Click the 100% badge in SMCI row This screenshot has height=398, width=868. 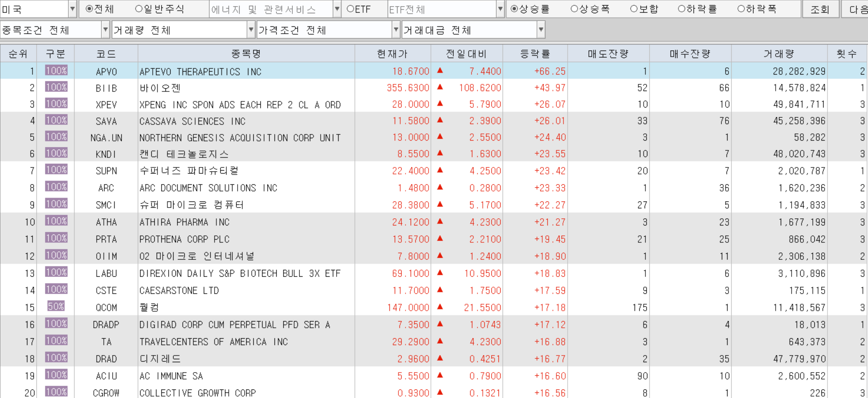coord(56,204)
